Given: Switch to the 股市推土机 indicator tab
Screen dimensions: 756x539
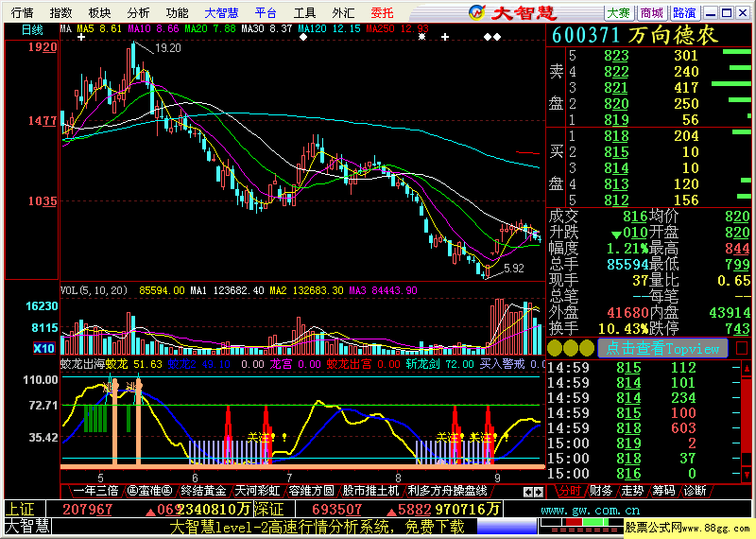Looking at the screenshot, I should point(370,491).
